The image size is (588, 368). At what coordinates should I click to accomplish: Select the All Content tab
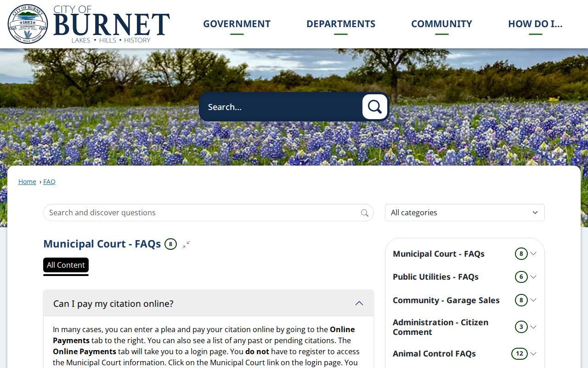pos(66,265)
